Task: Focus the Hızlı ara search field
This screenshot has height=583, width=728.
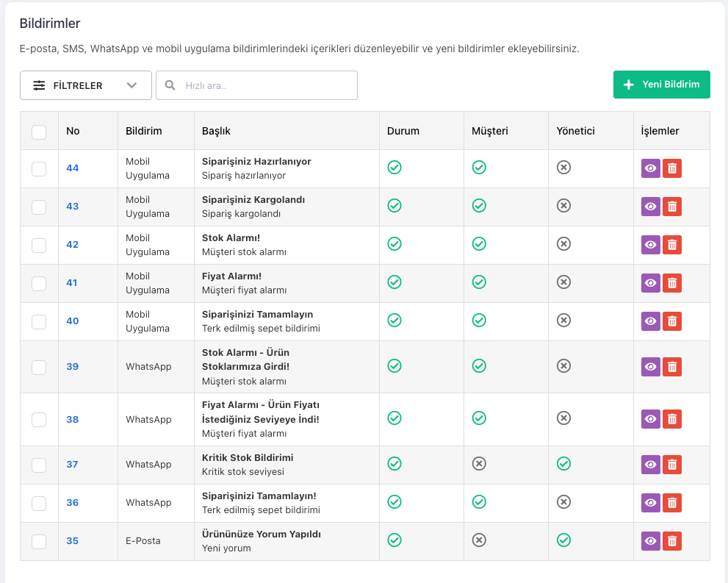Action: point(264,85)
